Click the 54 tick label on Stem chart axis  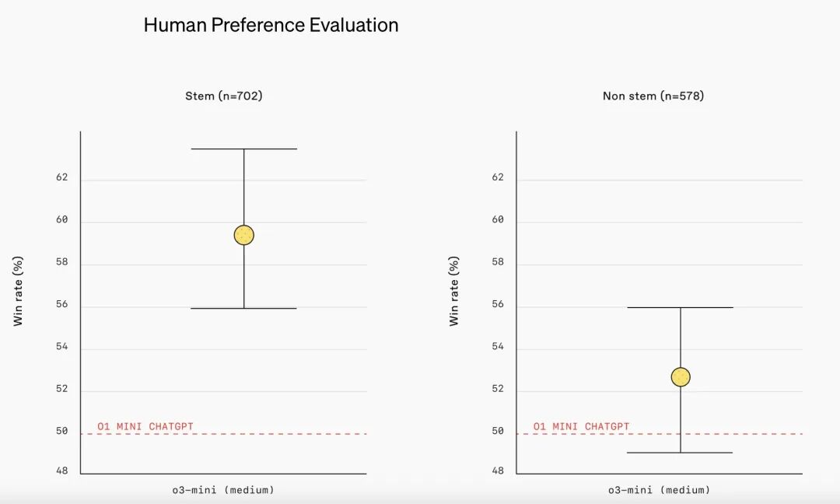click(x=62, y=347)
